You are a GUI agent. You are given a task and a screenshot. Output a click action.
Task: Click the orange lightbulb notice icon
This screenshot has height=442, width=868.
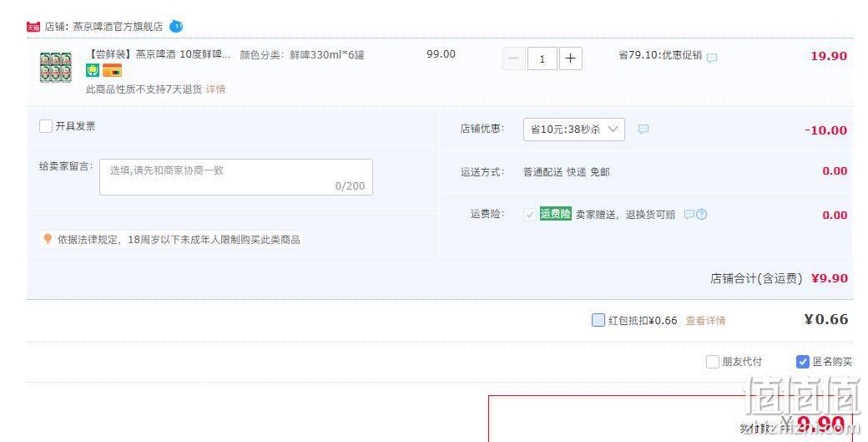[48, 239]
